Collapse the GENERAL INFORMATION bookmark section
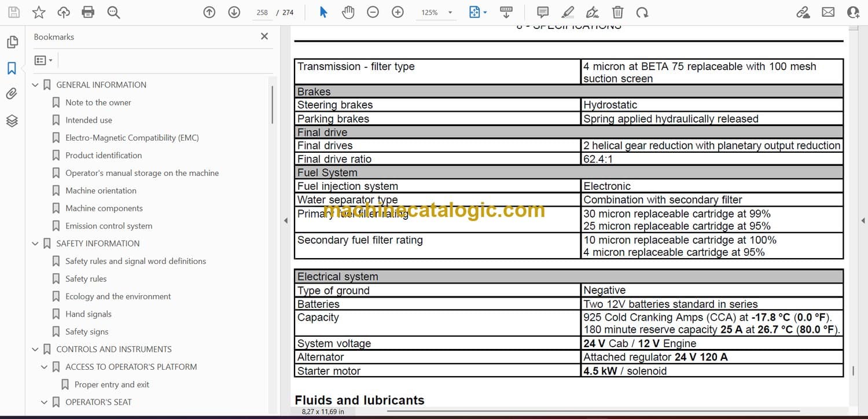868x419 pixels. (35, 85)
